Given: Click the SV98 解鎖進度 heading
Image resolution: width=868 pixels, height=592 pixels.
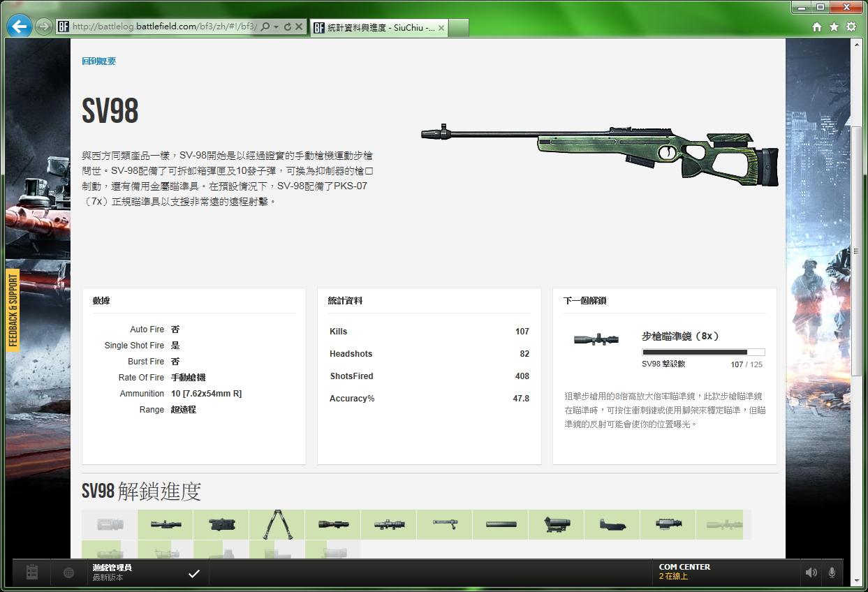Looking at the screenshot, I should pyautogui.click(x=142, y=491).
